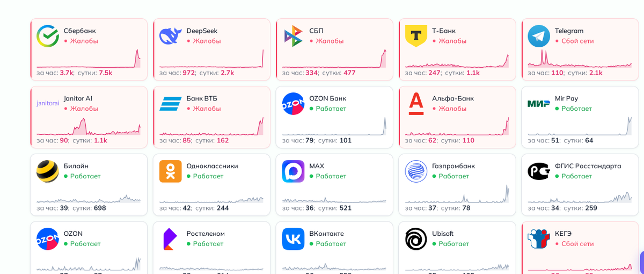The image size is (644, 274).
Task: Click the ВКонтакте blue logo
Action: tap(293, 239)
